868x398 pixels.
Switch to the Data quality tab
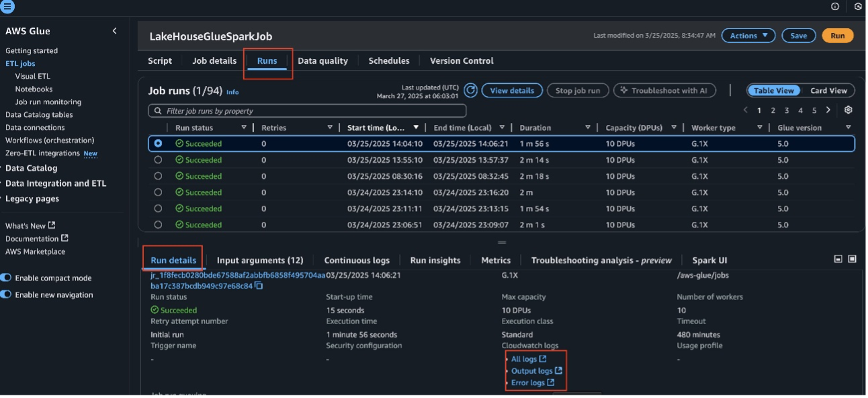tap(322, 61)
